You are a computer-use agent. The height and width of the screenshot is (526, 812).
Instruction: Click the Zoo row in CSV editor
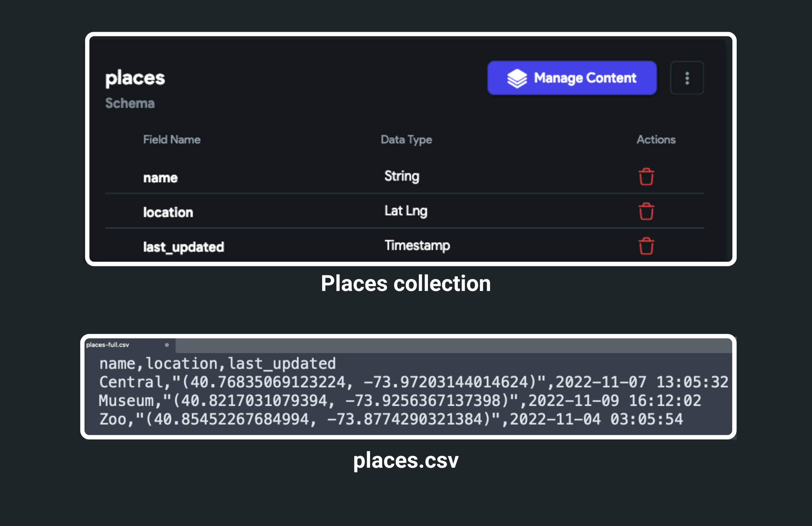point(391,419)
